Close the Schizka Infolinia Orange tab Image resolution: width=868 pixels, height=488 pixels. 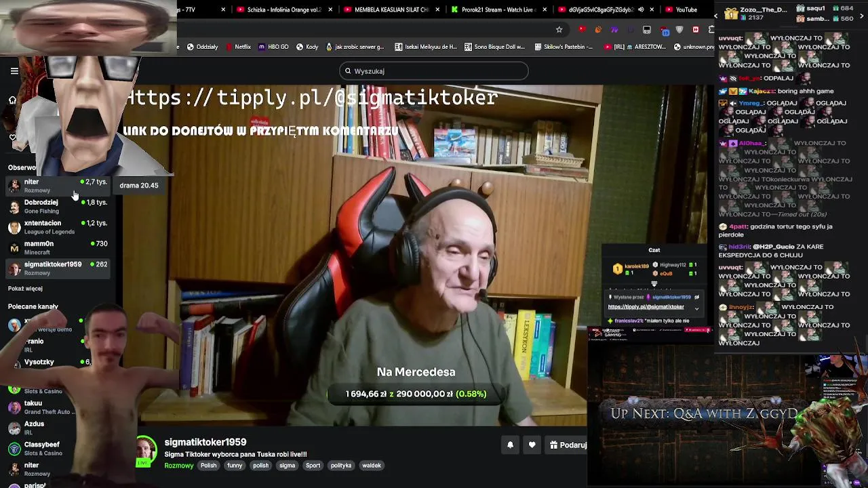tap(331, 9)
